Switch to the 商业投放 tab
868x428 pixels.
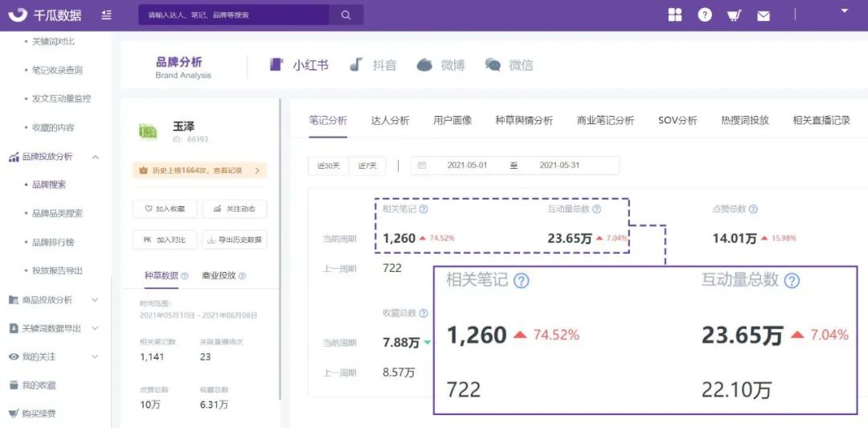point(219,275)
